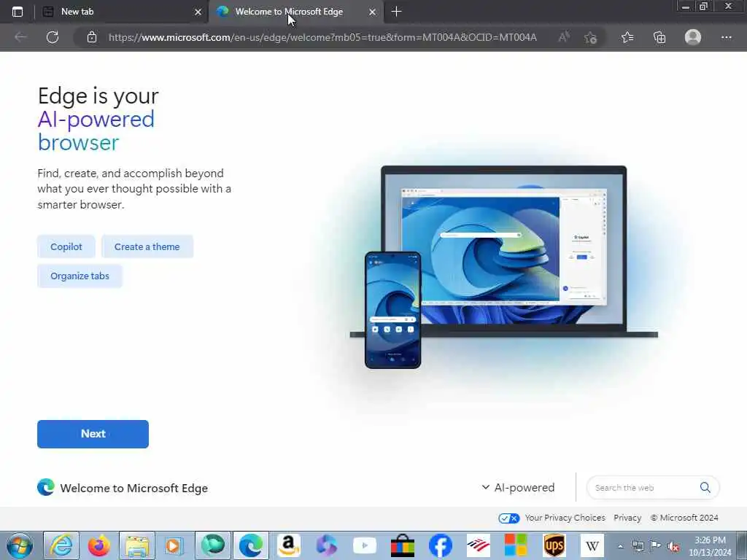Click the Copilot button

click(66, 246)
